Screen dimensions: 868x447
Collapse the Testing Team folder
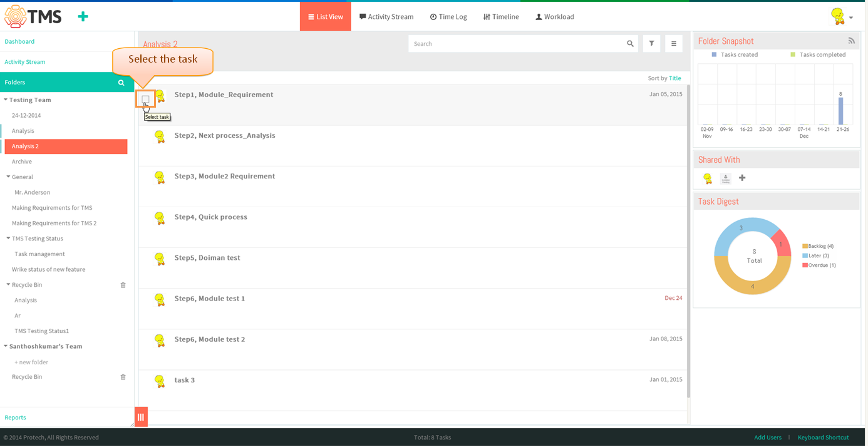[6, 100]
